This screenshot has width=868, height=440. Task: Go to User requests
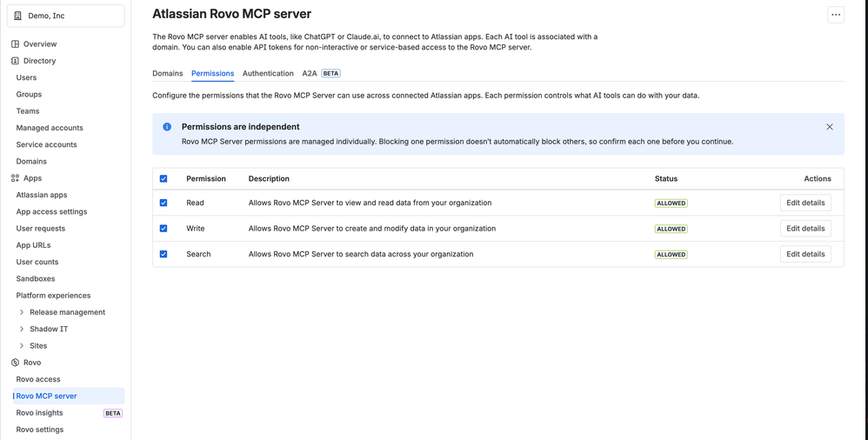tap(40, 229)
